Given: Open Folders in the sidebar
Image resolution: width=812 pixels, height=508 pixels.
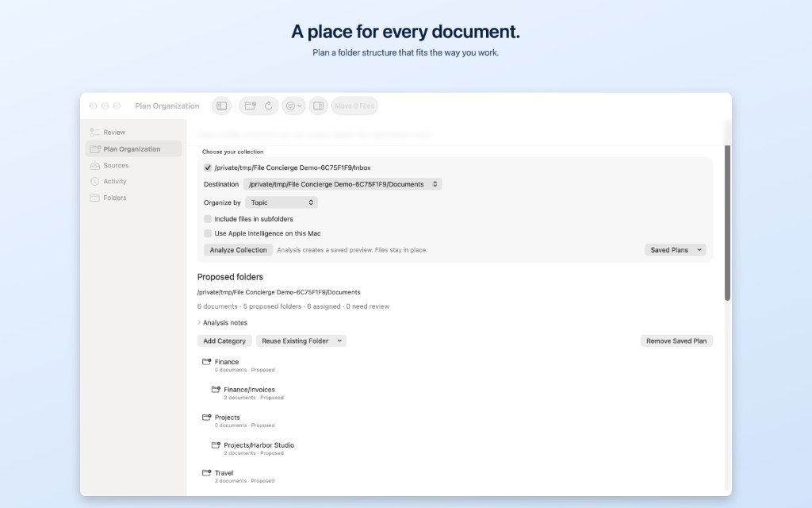Looking at the screenshot, I should pos(133,198).
